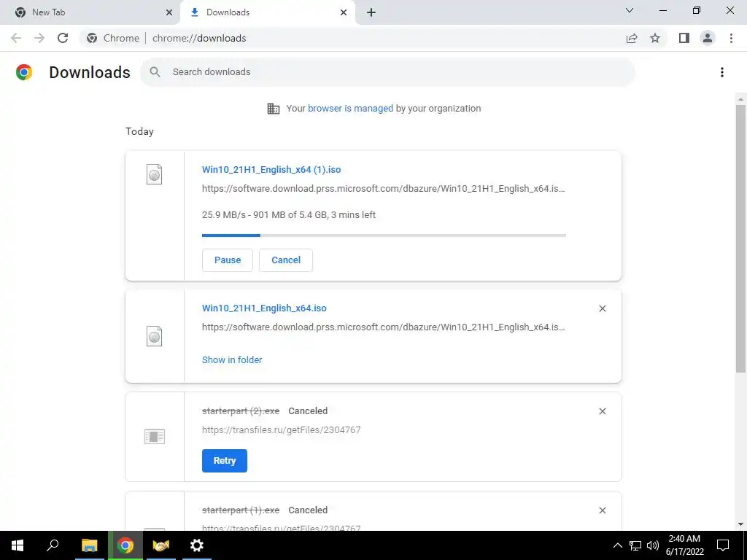Click the transfiles.ru getFiles URL for starterpart (2)
The width and height of the screenshot is (747, 560).
pyautogui.click(x=281, y=430)
